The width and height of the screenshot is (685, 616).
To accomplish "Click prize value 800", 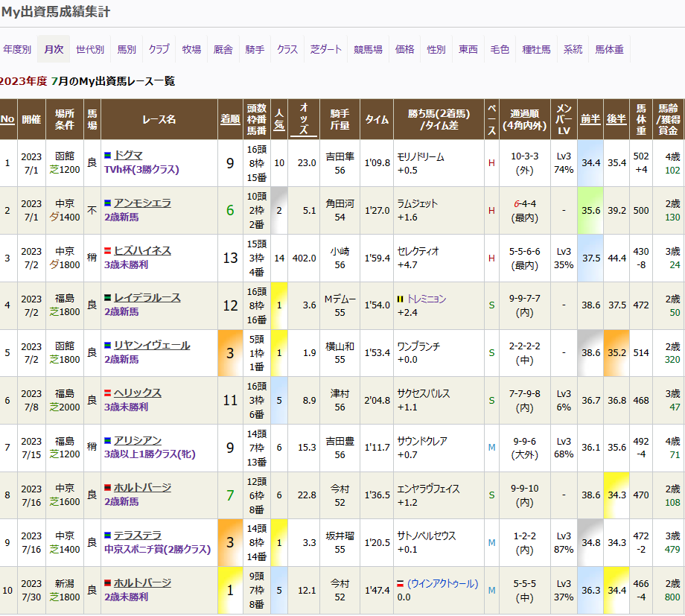I will pos(672,597).
